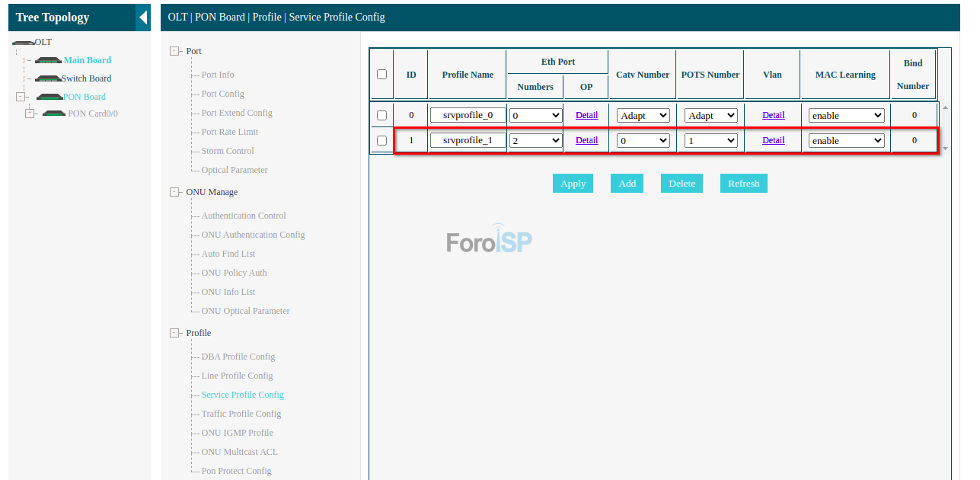Tick checkbox for srvprofile_0 row
980x480 pixels.
click(382, 116)
